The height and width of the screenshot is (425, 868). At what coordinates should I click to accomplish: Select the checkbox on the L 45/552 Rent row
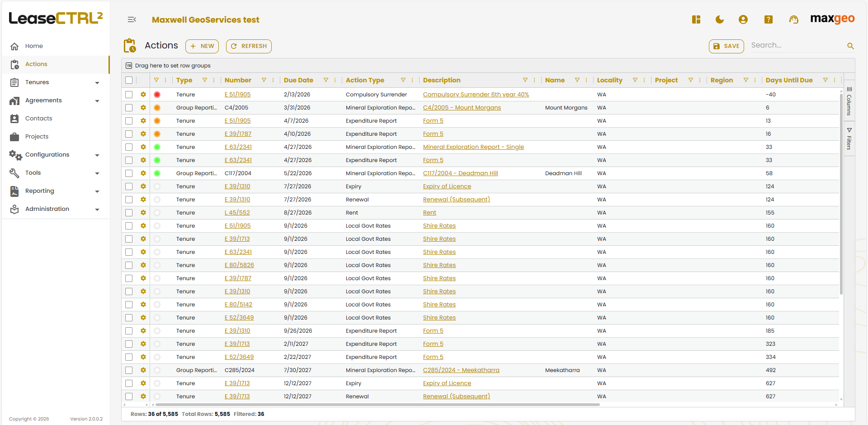coord(129,212)
